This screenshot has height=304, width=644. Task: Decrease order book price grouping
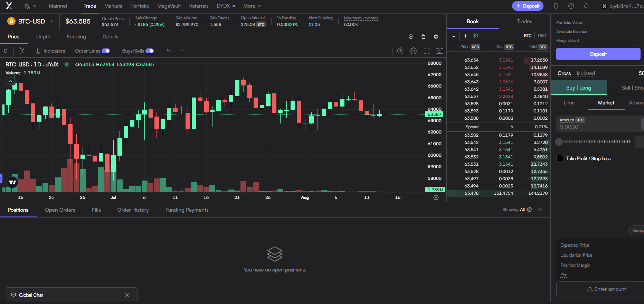(x=454, y=36)
